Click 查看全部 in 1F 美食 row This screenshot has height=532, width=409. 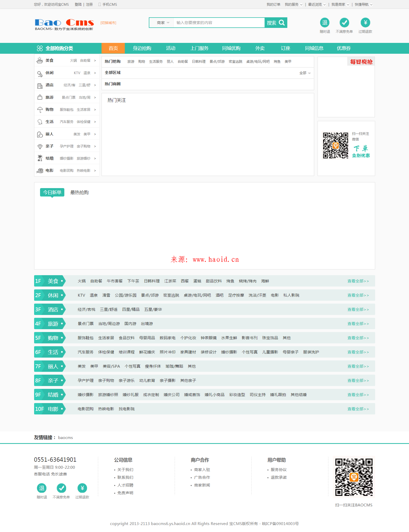click(x=358, y=281)
